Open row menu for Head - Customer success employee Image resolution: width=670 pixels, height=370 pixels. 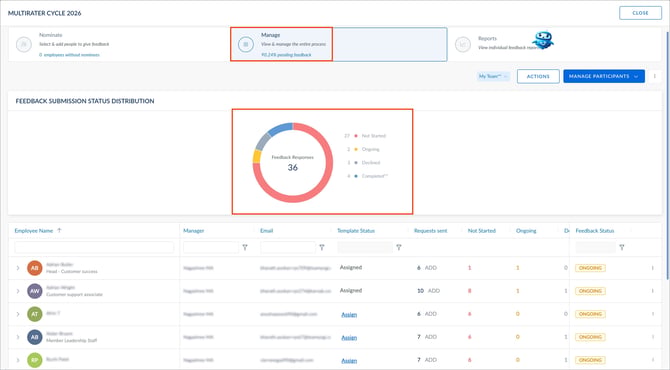pos(652,268)
